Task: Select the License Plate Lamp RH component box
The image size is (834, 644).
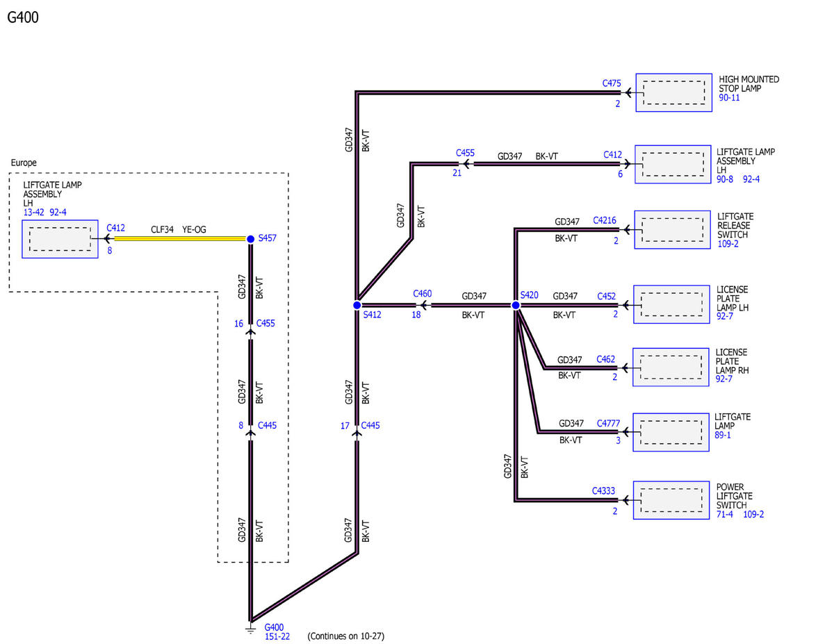Action: tap(671, 367)
